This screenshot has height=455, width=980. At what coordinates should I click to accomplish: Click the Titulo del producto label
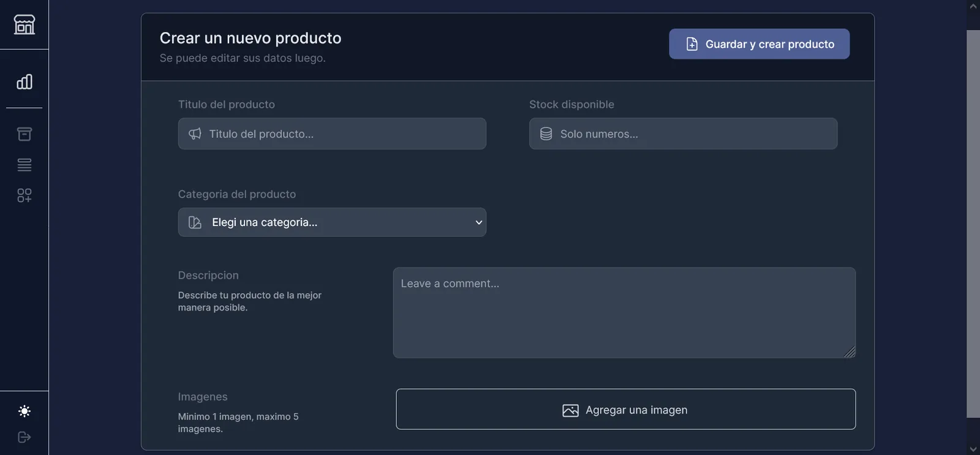point(227,104)
